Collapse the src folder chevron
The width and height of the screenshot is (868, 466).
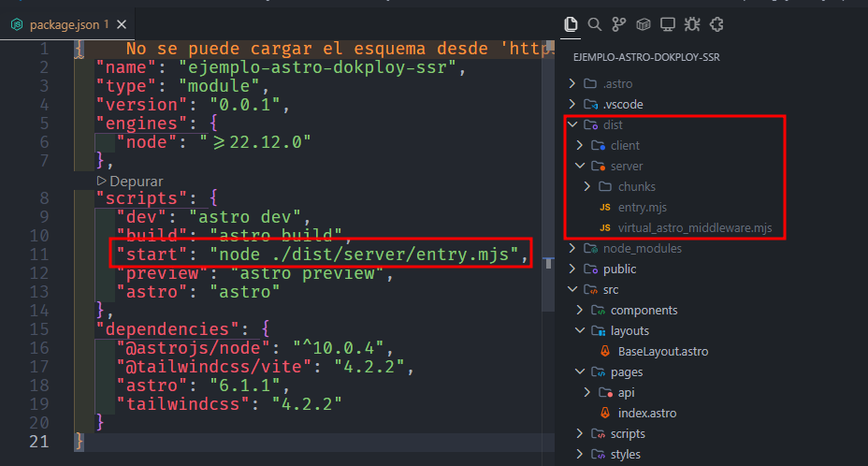click(572, 289)
